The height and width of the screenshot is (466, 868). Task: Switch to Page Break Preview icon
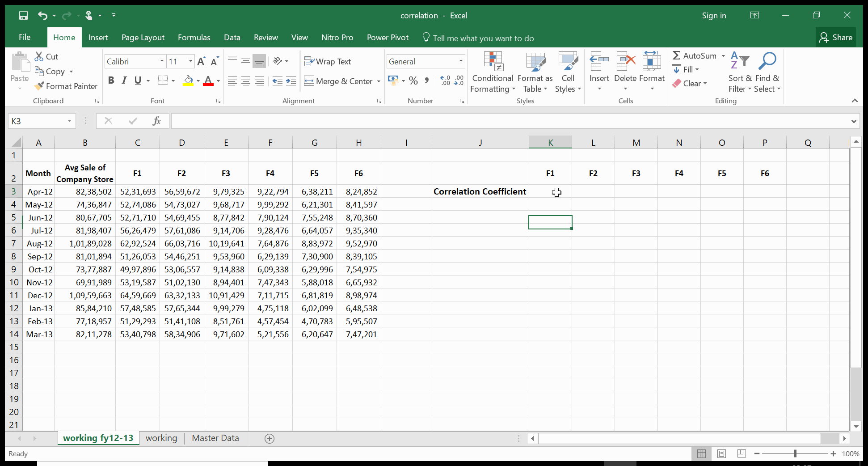(x=742, y=453)
